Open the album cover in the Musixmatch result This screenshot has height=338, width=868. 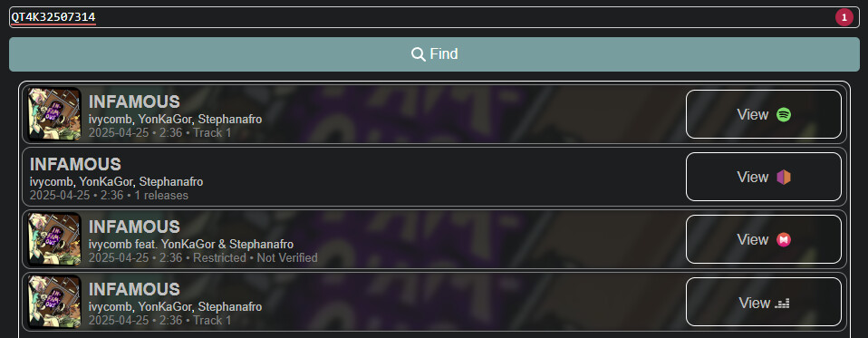(x=54, y=239)
